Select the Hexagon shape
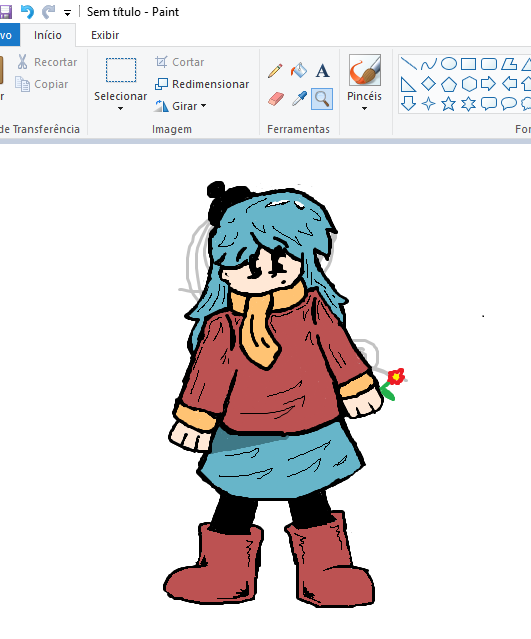This screenshot has height=639, width=531. 469,84
